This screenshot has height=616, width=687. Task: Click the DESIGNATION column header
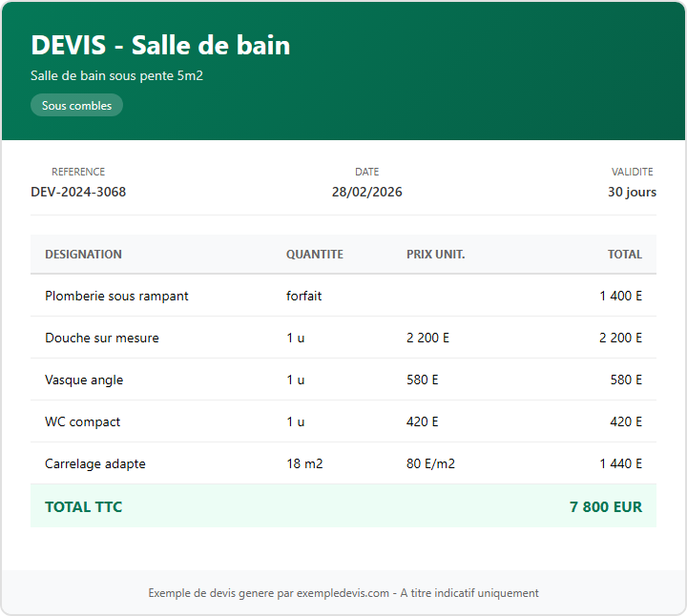click(x=83, y=255)
